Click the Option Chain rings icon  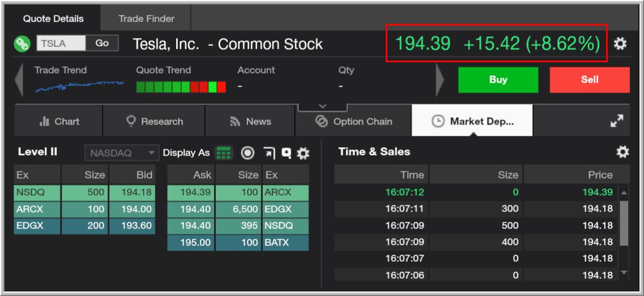(322, 122)
